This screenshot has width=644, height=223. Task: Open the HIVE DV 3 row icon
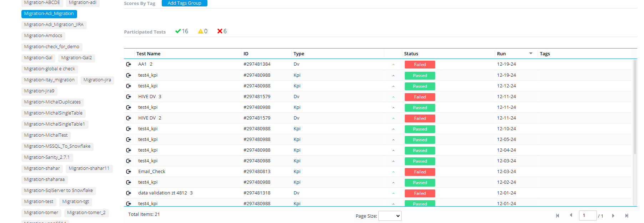(x=129, y=97)
